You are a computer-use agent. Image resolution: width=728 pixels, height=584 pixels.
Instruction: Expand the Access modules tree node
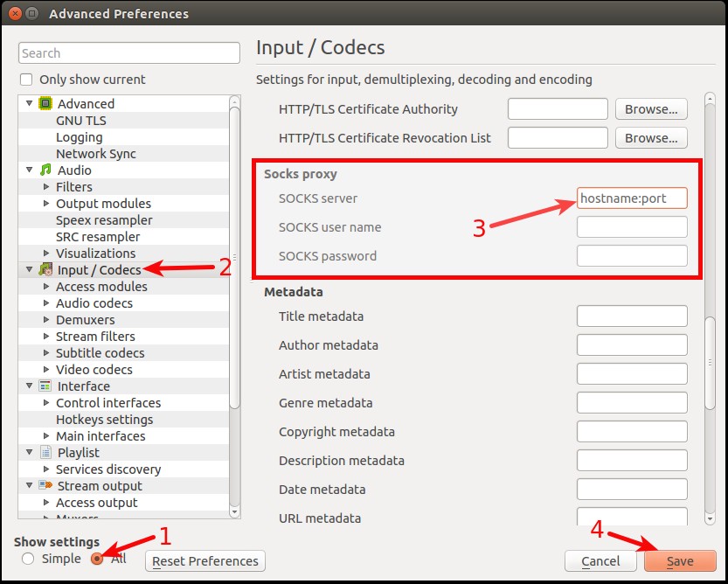46,287
